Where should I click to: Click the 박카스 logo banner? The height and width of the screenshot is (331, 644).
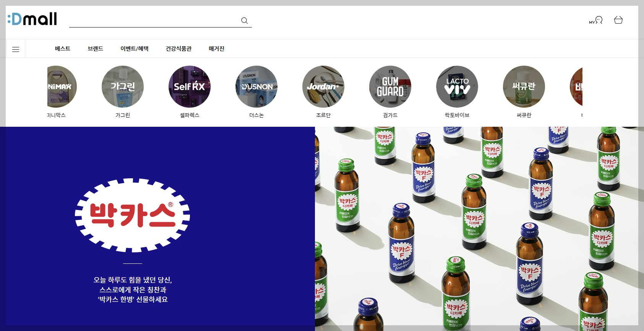click(x=133, y=215)
